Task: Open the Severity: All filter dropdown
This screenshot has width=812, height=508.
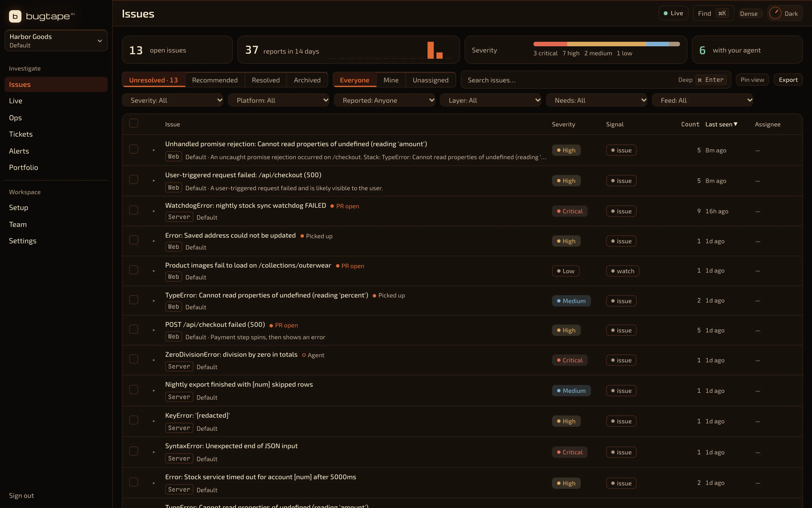Action: 173,100
